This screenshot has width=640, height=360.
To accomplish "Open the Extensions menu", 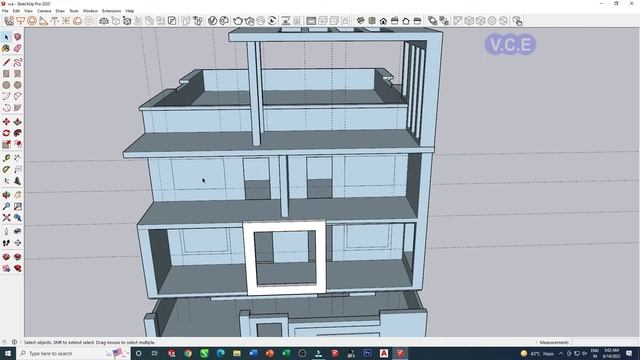I will (x=111, y=11).
